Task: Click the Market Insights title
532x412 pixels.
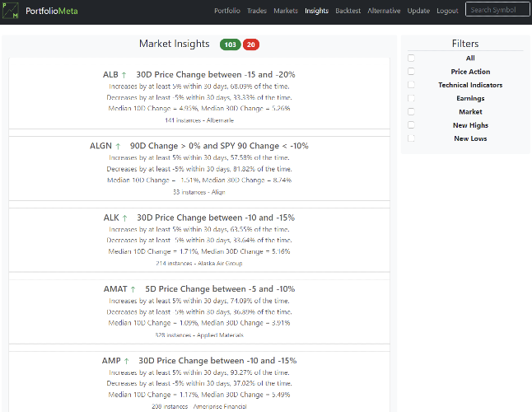Action: click(174, 44)
